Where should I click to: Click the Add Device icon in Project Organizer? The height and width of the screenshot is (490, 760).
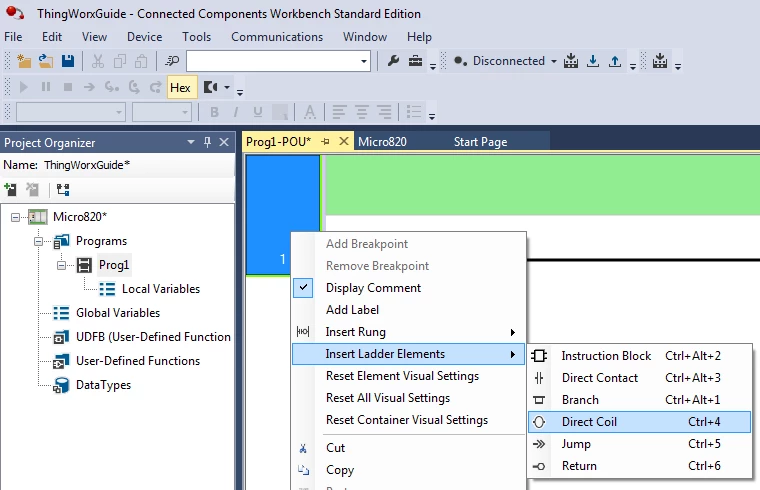pos(10,190)
